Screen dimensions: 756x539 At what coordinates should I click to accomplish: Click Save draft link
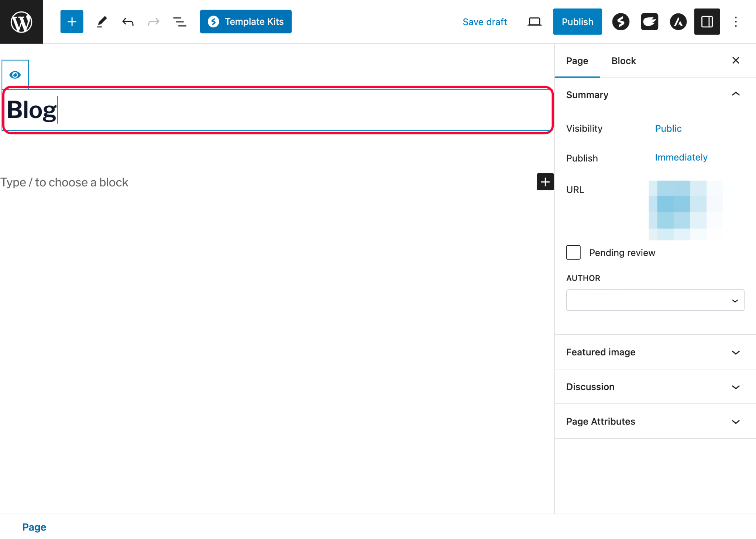pos(485,22)
